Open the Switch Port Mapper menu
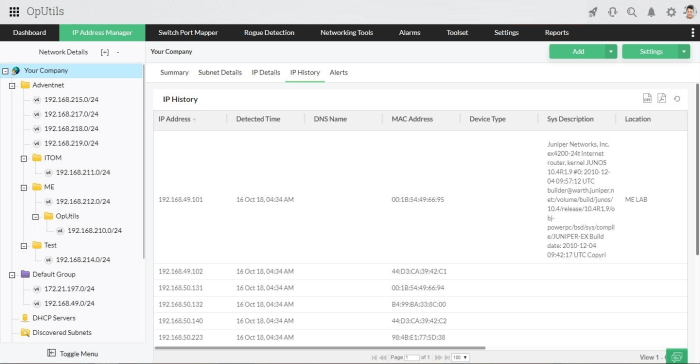700x364 pixels. [x=188, y=33]
